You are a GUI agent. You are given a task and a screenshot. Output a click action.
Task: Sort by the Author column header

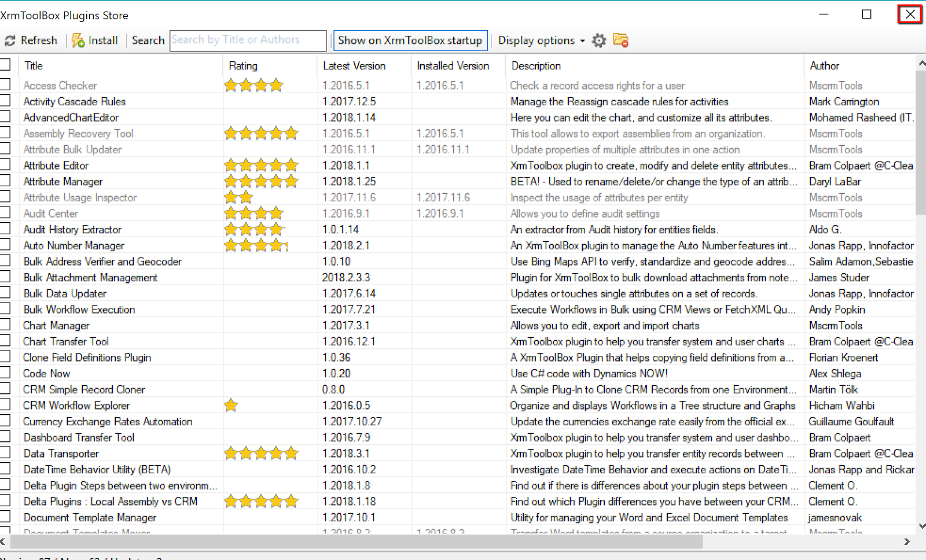click(859, 66)
